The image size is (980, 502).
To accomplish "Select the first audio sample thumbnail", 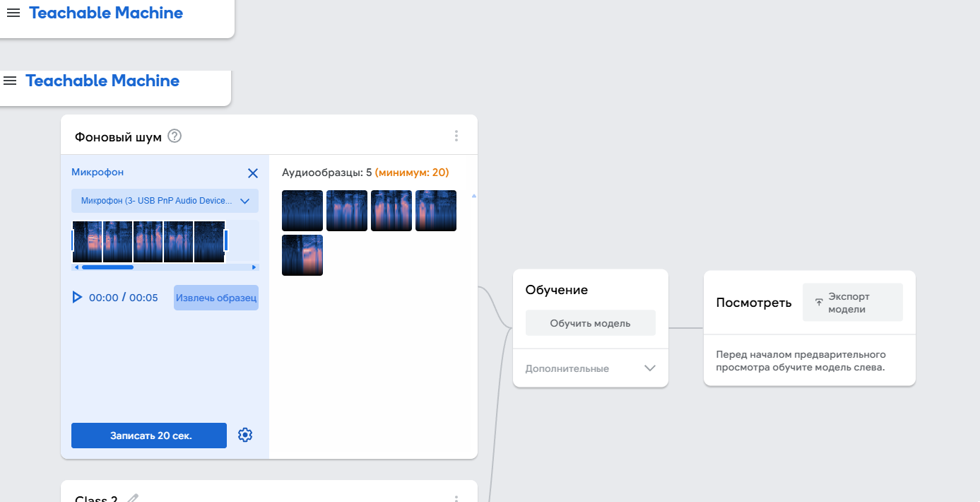I will pos(302,211).
